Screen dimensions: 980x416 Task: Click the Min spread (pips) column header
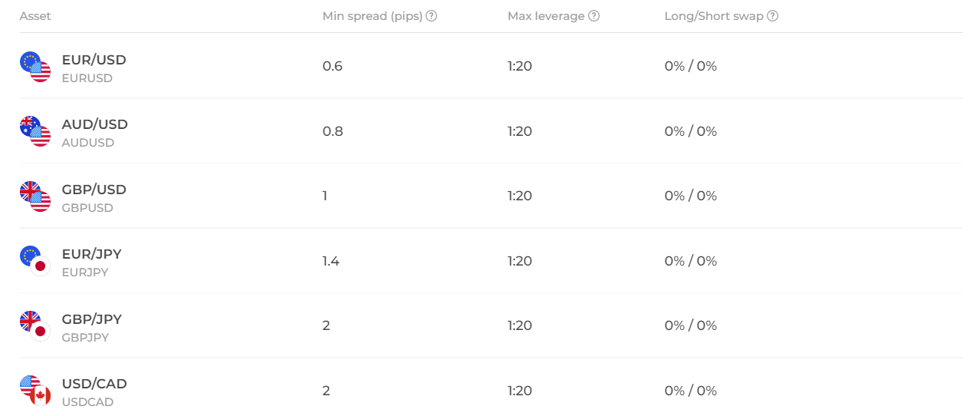tap(373, 16)
